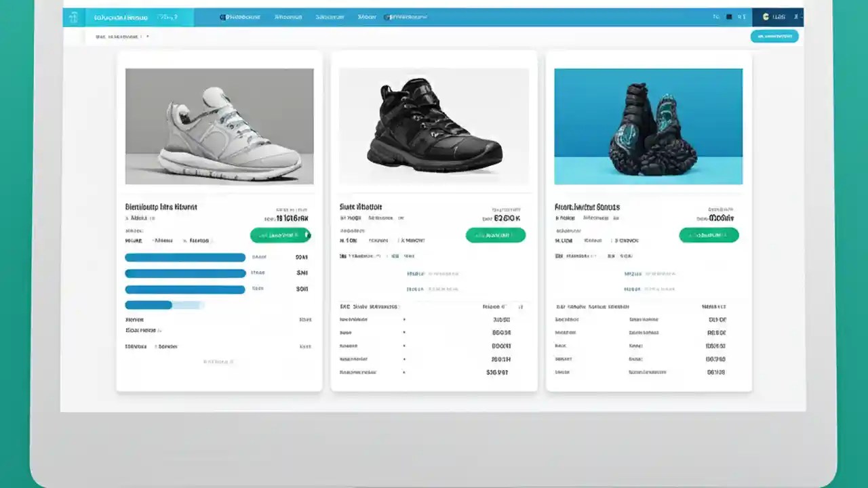This screenshot has width=868, height=488.
Task: Click the Add to Cart button on the right product
Action: click(709, 235)
